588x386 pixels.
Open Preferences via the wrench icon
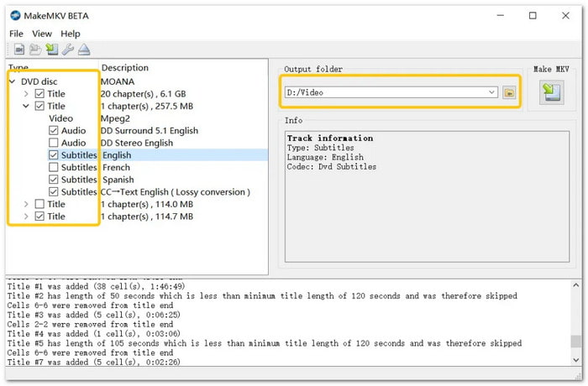[x=68, y=50]
